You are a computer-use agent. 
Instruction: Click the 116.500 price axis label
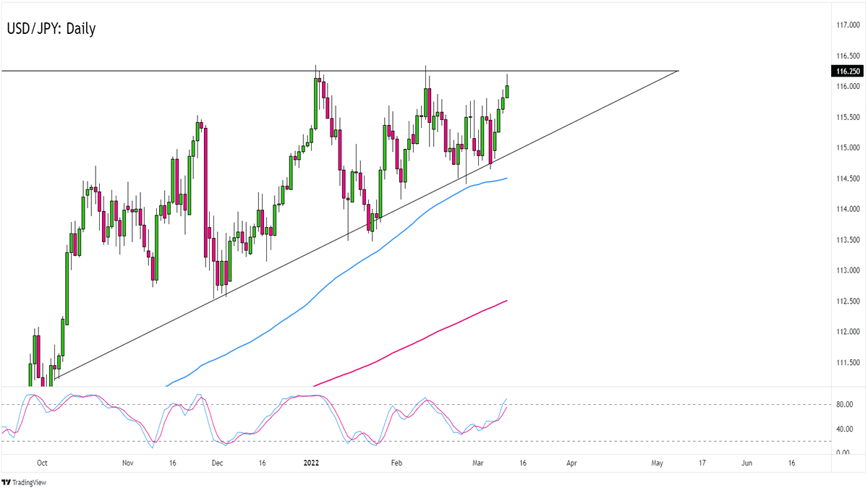(847, 56)
